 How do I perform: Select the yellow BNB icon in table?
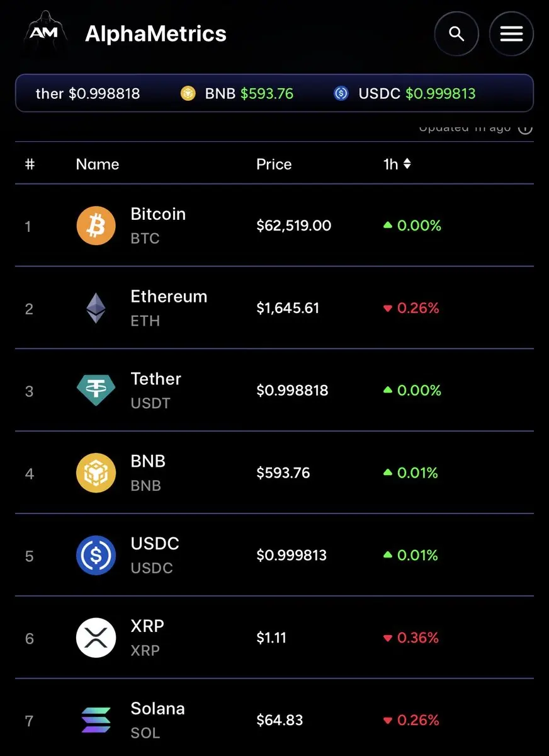coord(96,473)
